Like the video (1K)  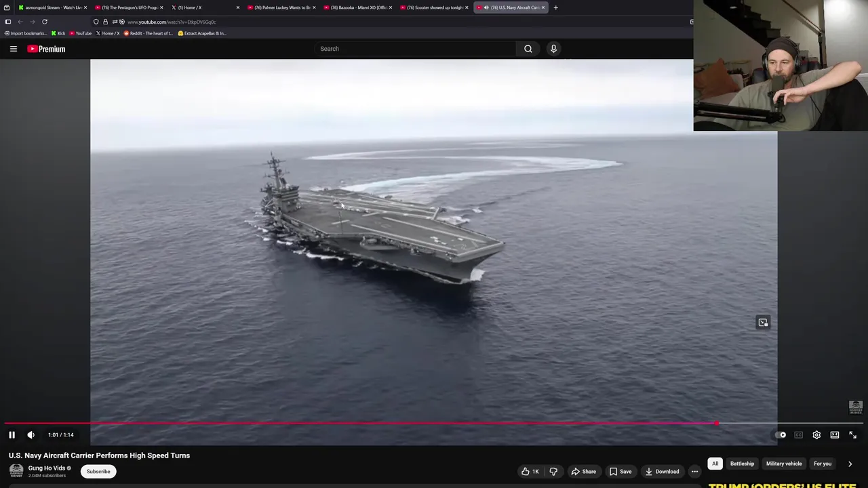pos(530,472)
